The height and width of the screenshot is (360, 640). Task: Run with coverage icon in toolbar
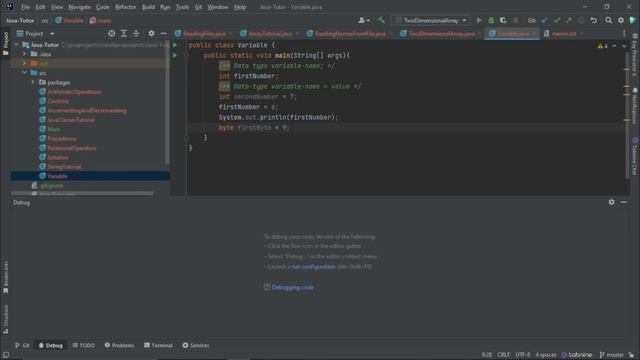click(503, 20)
